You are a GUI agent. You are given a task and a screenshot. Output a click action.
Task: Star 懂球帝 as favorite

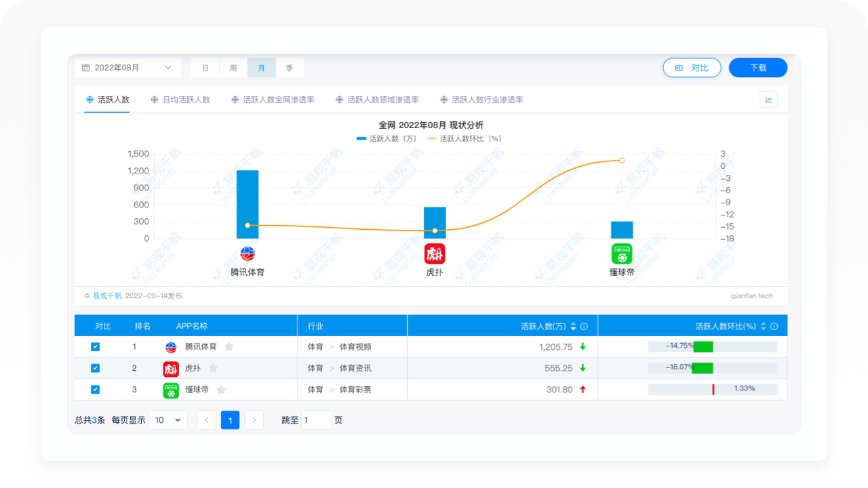221,390
